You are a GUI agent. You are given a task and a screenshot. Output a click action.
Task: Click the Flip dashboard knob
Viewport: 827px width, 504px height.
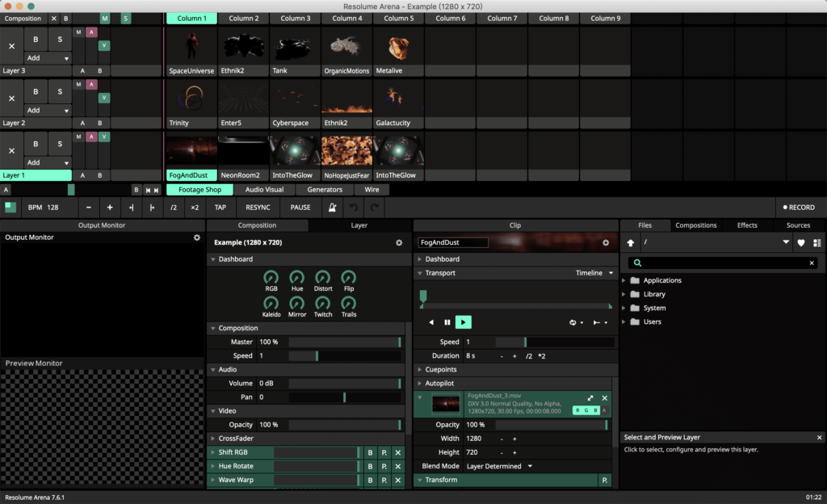coord(349,278)
